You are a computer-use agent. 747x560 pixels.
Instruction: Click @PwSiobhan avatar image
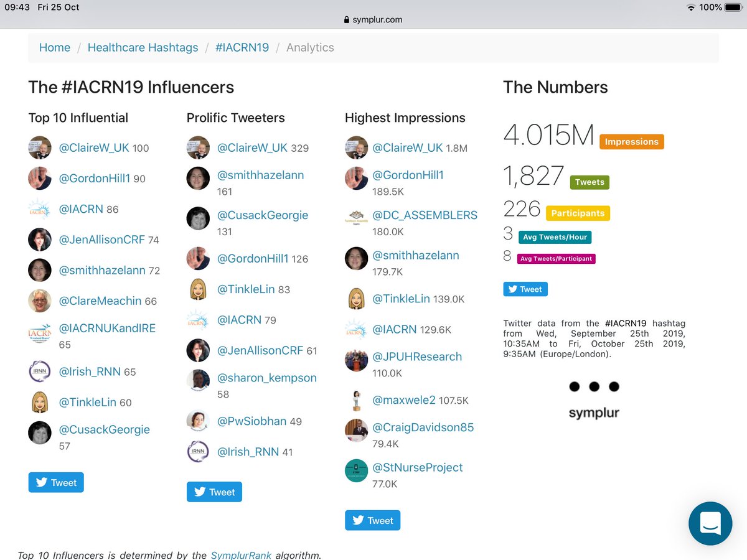pos(198,421)
